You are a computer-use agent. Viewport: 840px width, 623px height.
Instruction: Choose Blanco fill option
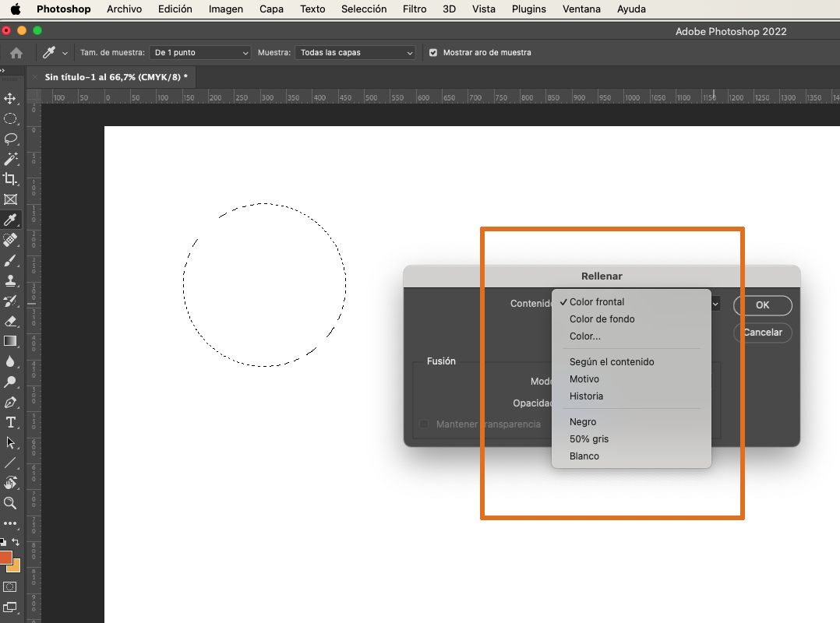pos(631,456)
